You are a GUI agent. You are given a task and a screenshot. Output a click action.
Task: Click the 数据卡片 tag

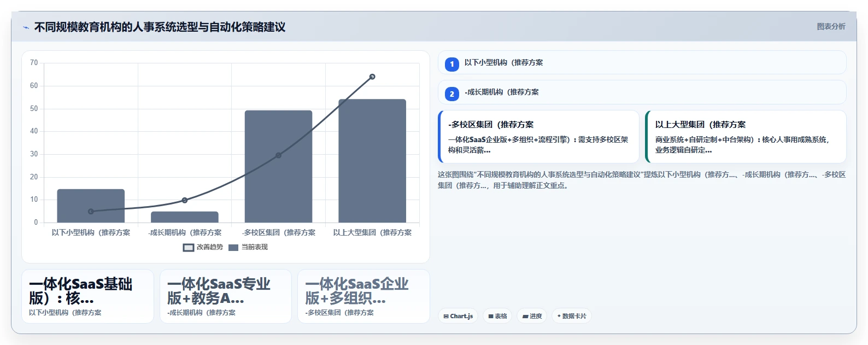(572, 316)
